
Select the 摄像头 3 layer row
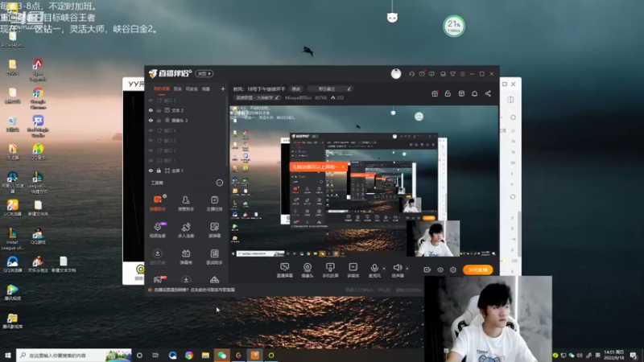187,120
